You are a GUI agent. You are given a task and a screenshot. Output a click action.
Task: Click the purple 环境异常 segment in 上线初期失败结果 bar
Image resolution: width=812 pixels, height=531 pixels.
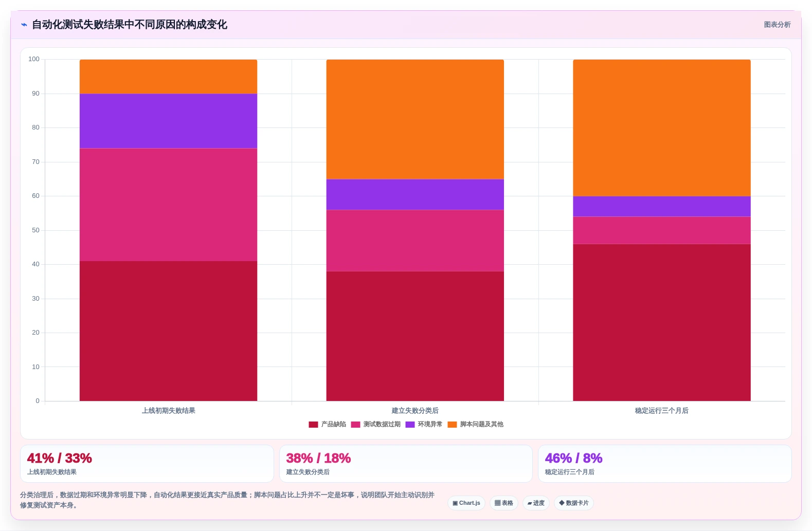point(168,121)
